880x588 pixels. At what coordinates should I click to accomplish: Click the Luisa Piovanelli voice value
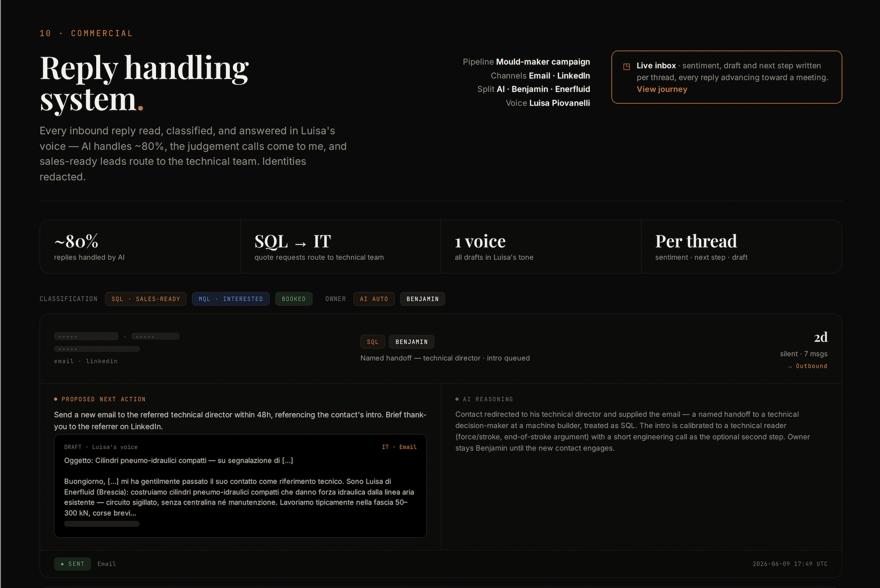[560, 103]
